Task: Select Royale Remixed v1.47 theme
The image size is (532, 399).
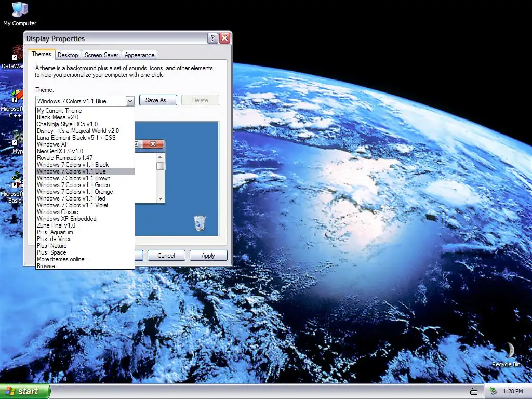Action: (x=85, y=158)
